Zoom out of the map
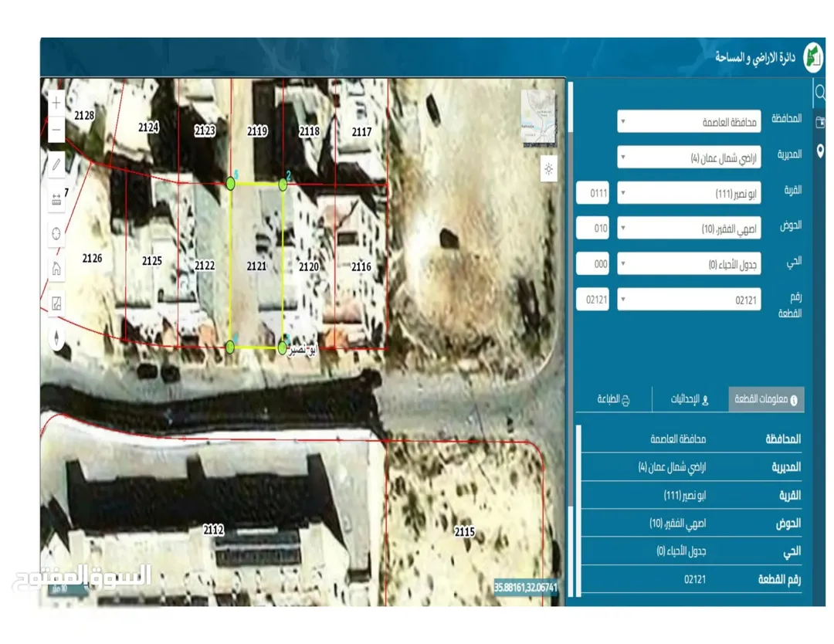The width and height of the screenshot is (834, 644). click(56, 130)
